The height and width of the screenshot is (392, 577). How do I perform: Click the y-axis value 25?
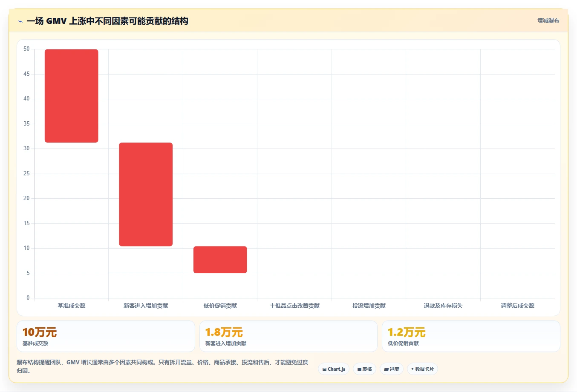point(26,174)
